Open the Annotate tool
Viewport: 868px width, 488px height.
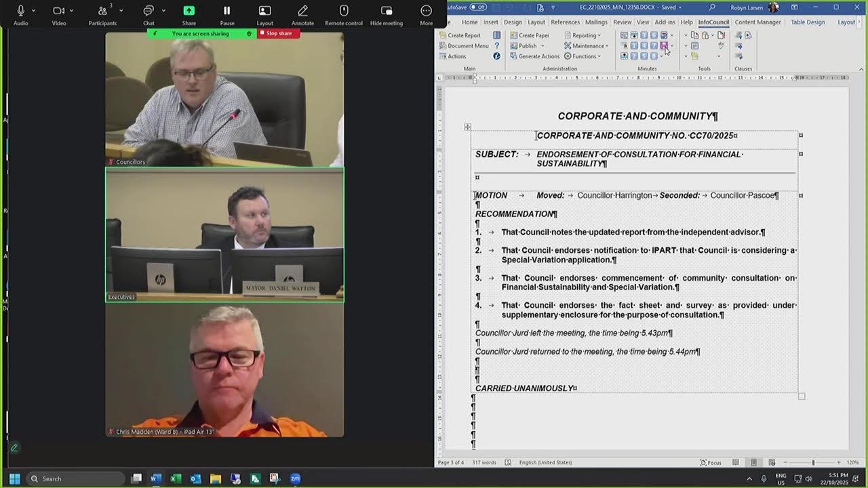pos(302,15)
